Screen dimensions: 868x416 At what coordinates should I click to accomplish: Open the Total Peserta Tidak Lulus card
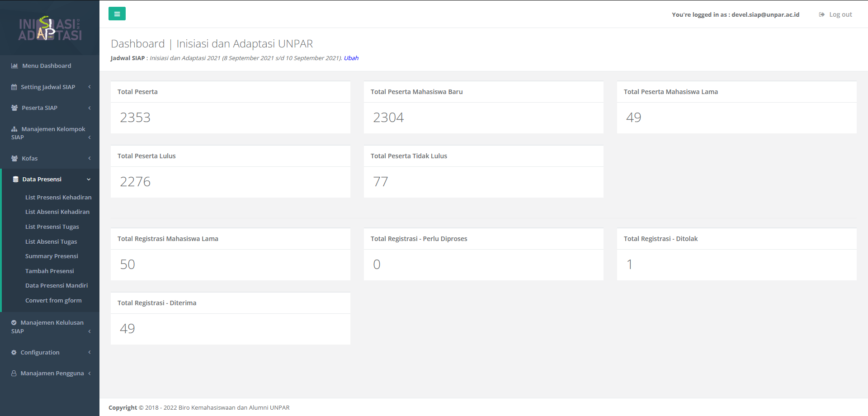483,171
